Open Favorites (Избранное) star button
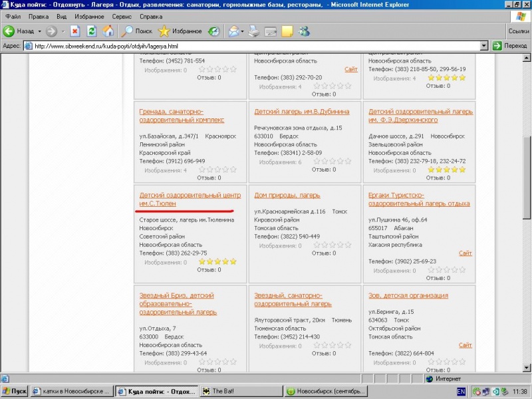This screenshot has height=399, width=532. pyautogui.click(x=180, y=31)
